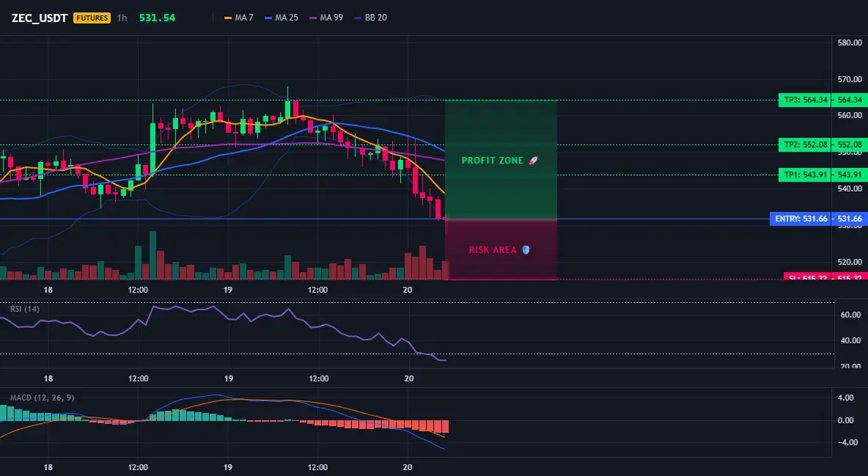Click date 18 on price chart time axis

point(48,290)
